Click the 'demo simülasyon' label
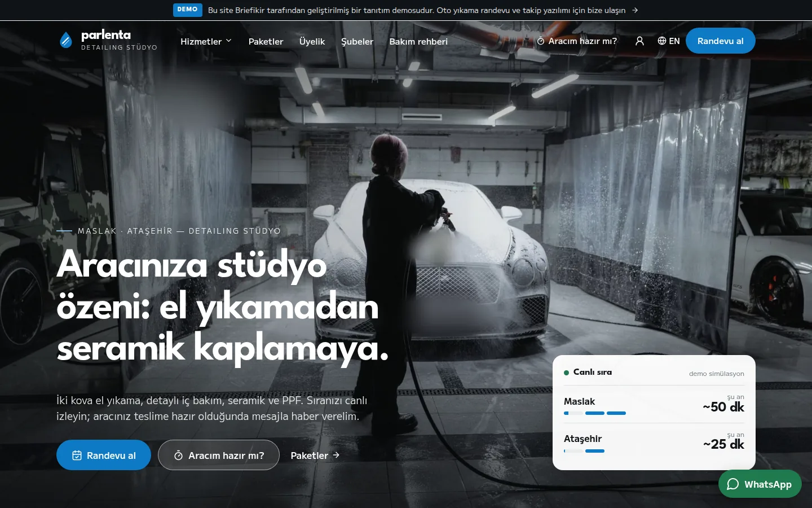This screenshot has width=812, height=508. point(717,374)
